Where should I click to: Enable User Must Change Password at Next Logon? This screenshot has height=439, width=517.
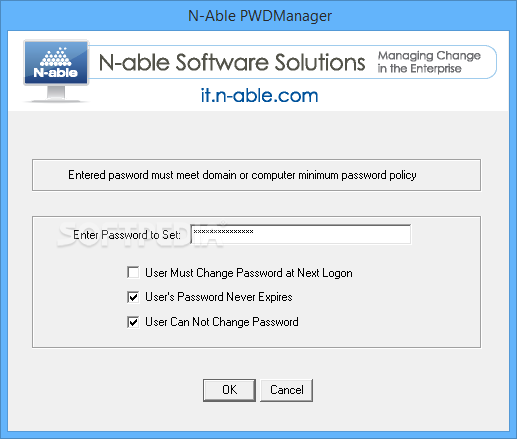(133, 272)
